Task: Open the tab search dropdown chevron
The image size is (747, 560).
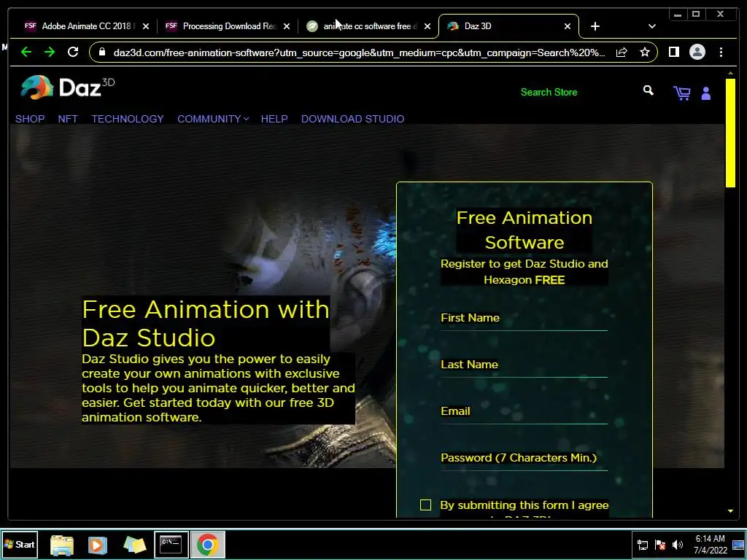Action: pos(652,26)
